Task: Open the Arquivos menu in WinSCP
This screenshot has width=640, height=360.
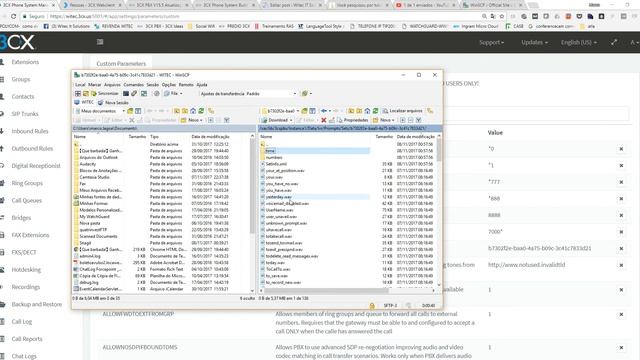Action: [x=112, y=84]
